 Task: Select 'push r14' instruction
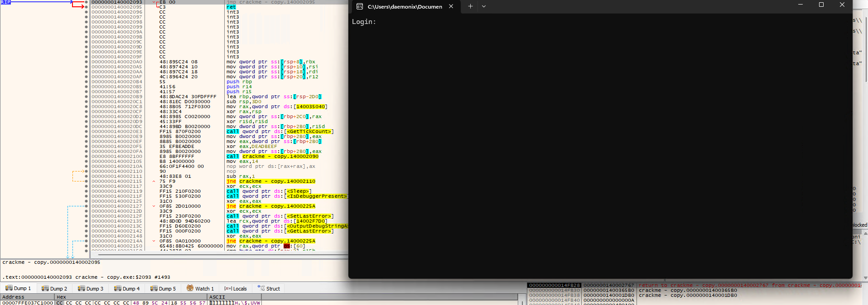point(239,87)
